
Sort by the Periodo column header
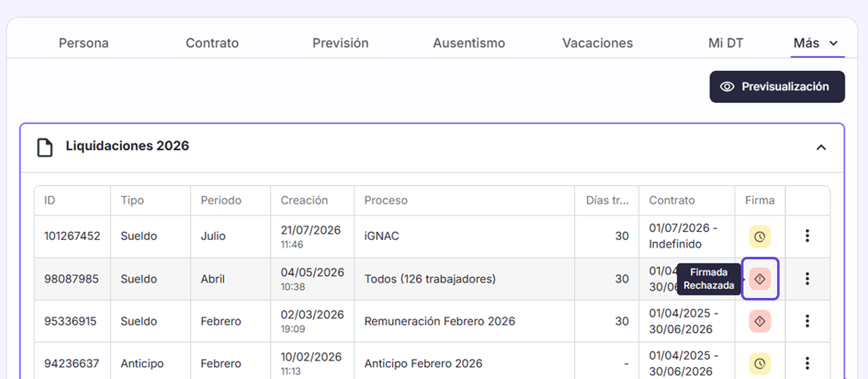tap(221, 200)
